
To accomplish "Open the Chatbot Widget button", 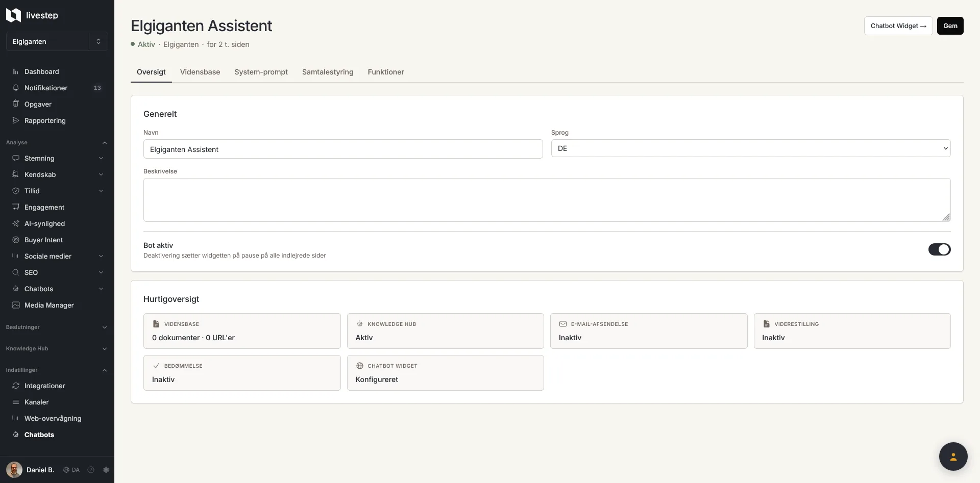I will click(898, 26).
